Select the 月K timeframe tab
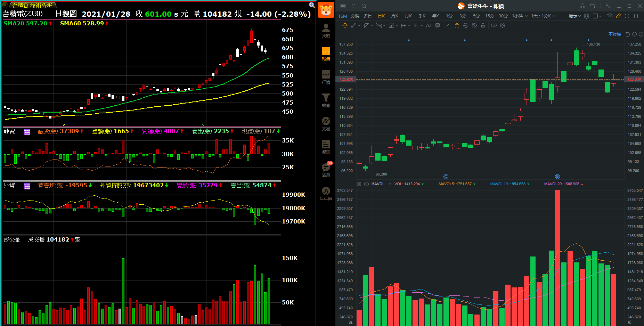The image size is (644, 326). 408,16
